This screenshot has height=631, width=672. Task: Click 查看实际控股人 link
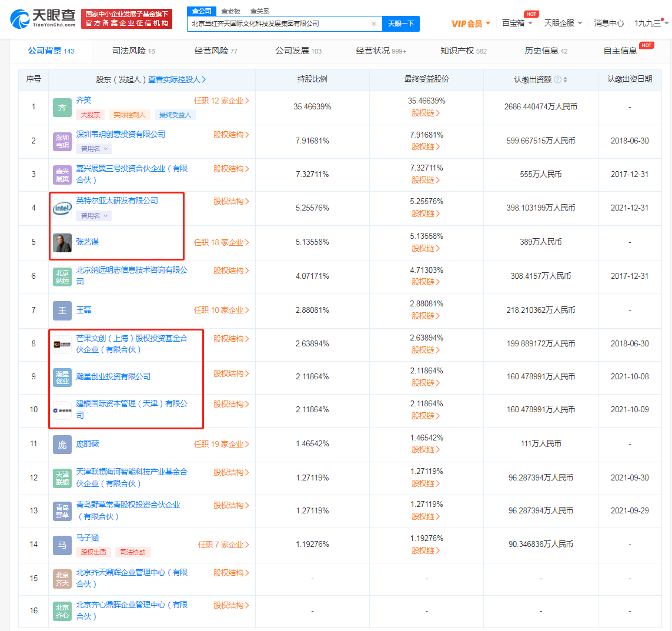pos(176,80)
